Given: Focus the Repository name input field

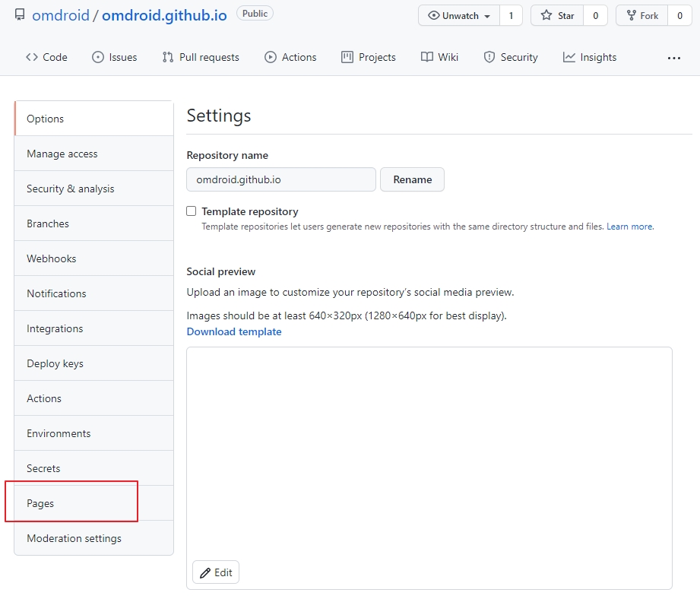Looking at the screenshot, I should [x=281, y=179].
